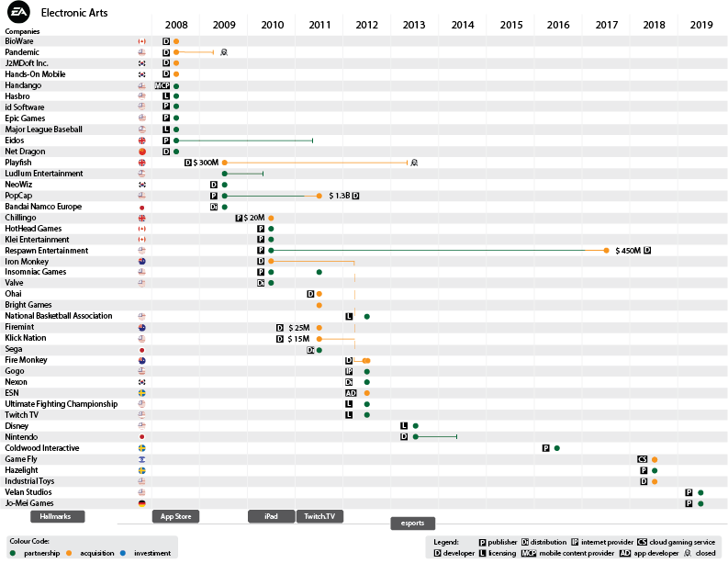Viewport: 728px width, 563px height.
Task: Click the MCP badge on the Handango row
Action: 164,85
